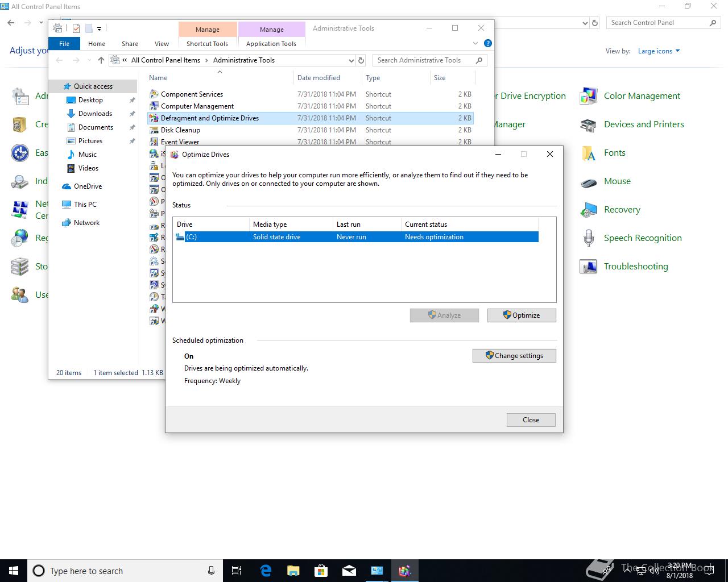Open Music in the navigation pane

pyautogui.click(x=87, y=155)
